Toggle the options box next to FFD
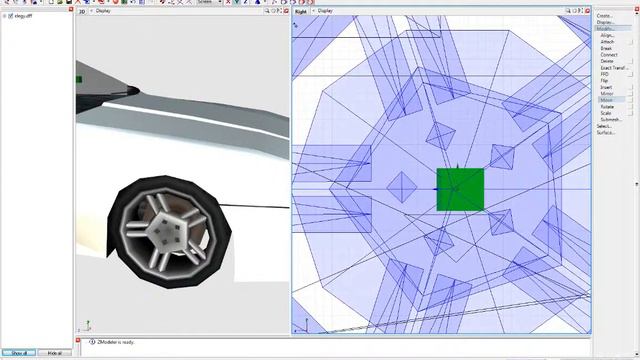 point(630,74)
